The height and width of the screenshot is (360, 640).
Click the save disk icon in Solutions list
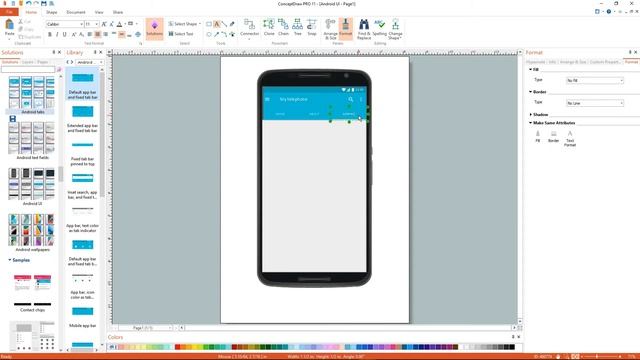click(x=13, y=119)
